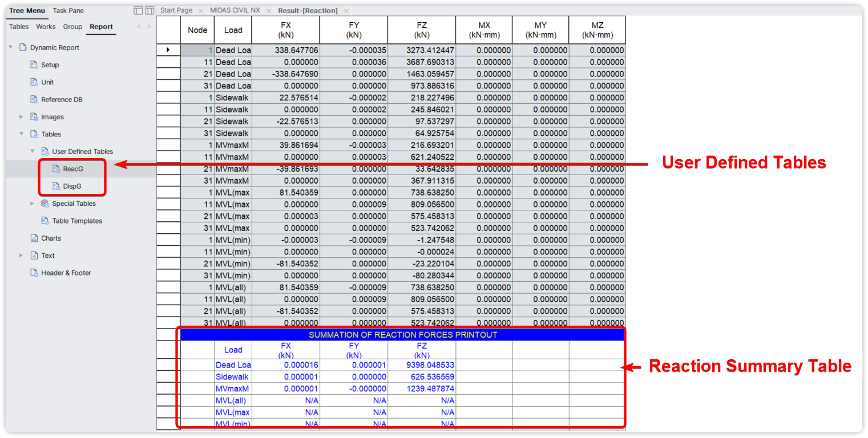Collapse the User Defined Tables node
Viewport: 868px width, 438px height.
[33, 151]
